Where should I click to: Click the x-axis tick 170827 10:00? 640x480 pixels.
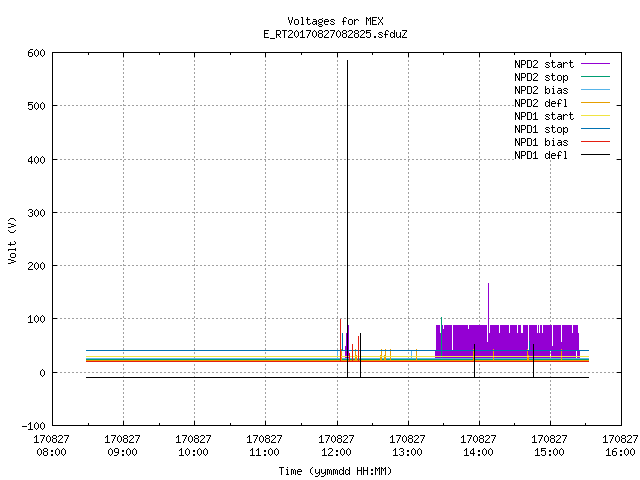click(193, 446)
